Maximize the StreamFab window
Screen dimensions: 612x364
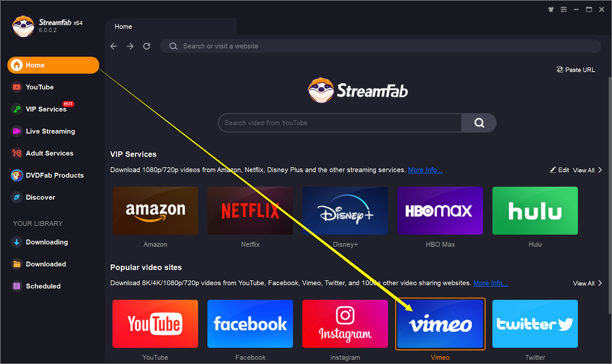[589, 10]
